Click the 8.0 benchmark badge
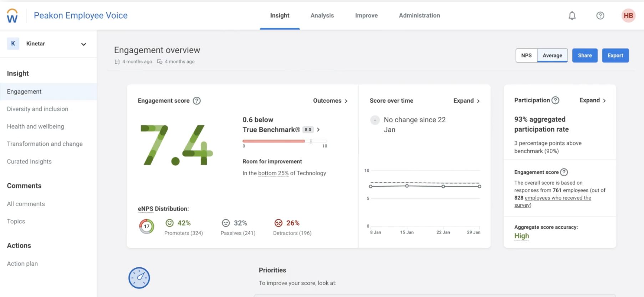 [308, 130]
